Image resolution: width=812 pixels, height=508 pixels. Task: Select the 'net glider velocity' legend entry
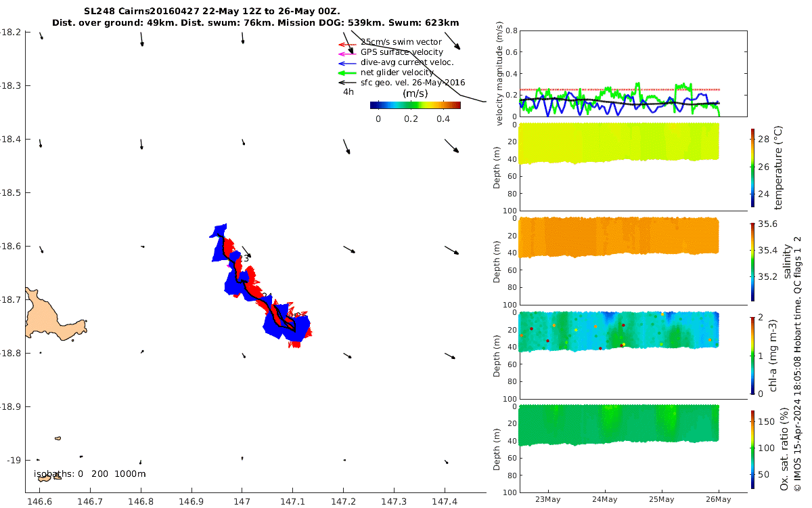[x=397, y=72]
